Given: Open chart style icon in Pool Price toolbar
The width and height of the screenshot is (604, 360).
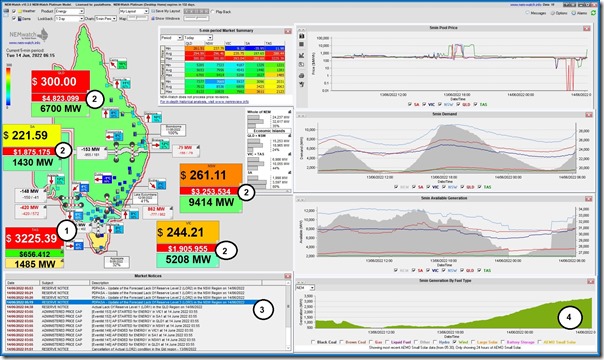Looking at the screenshot, I should click(302, 55).
